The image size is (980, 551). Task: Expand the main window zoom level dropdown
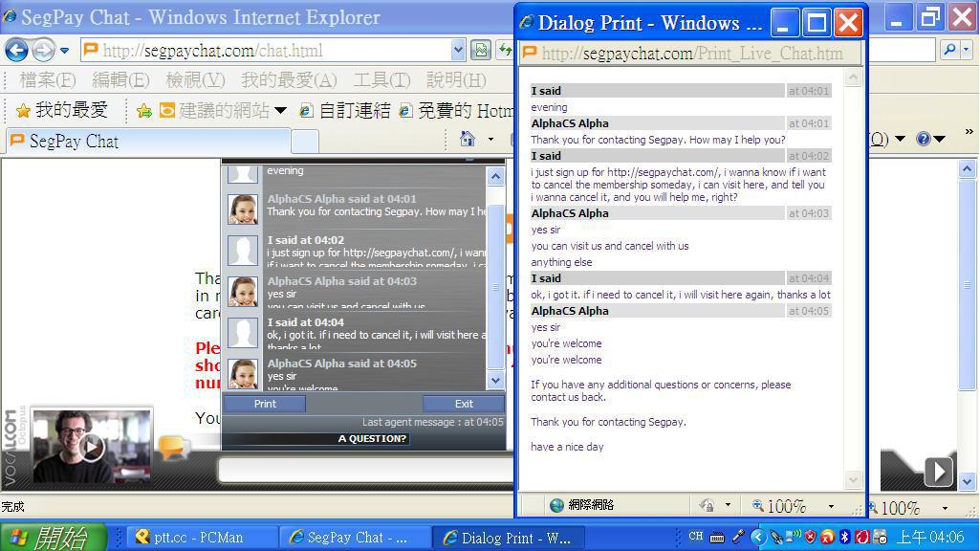click(945, 508)
